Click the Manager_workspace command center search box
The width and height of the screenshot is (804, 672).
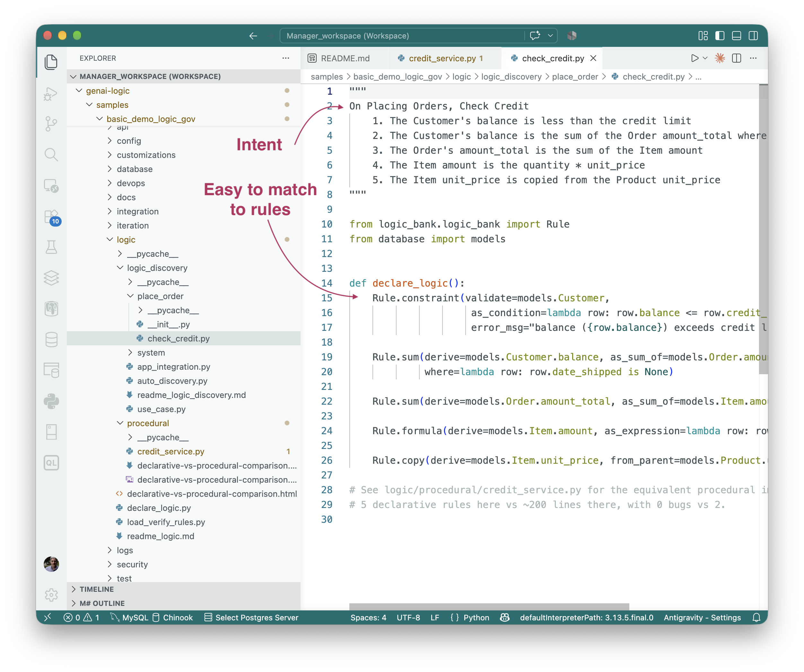(x=402, y=36)
